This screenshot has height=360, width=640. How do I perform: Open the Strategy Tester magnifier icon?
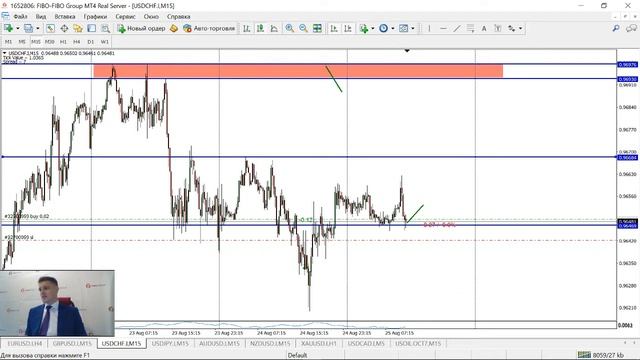pos(105,28)
